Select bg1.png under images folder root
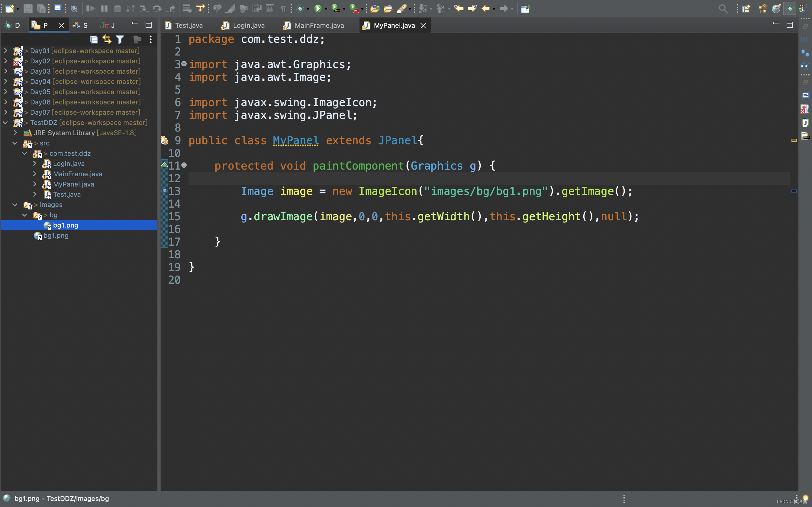The width and height of the screenshot is (812, 507). [56, 235]
